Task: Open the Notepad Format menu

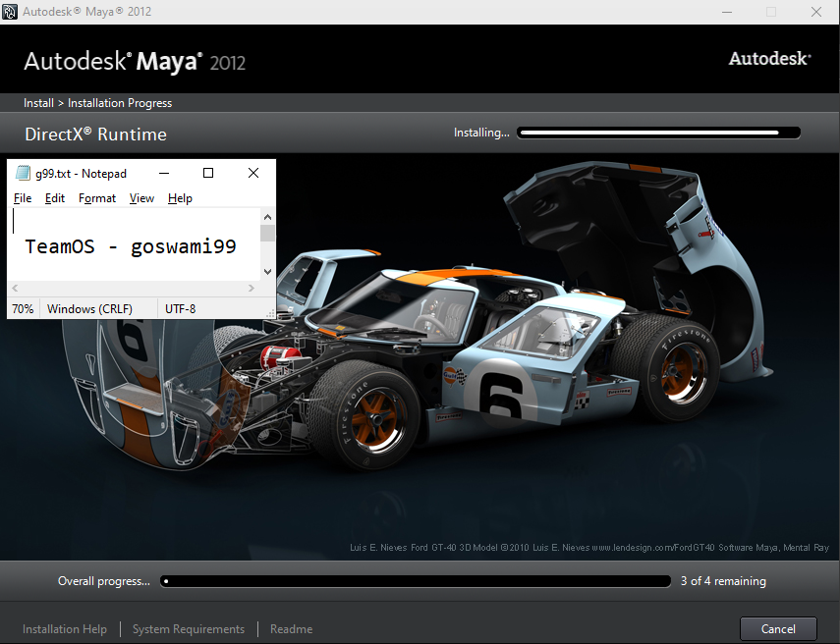Action: pos(97,198)
